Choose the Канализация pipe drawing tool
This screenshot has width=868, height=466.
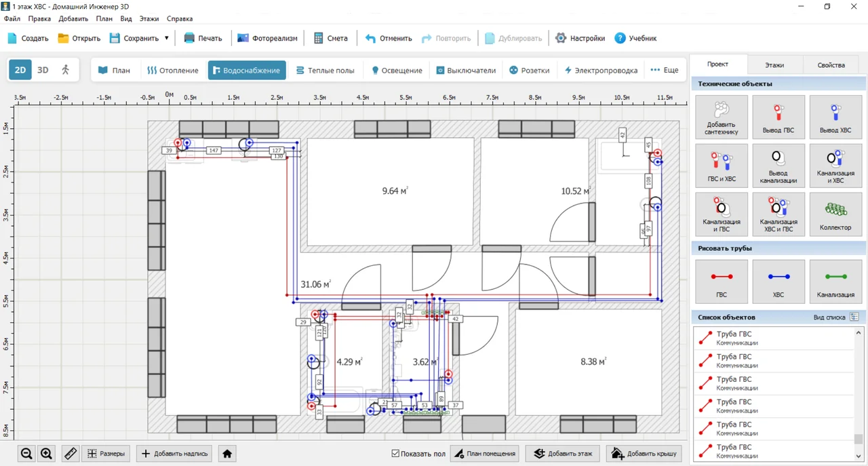pyautogui.click(x=835, y=281)
